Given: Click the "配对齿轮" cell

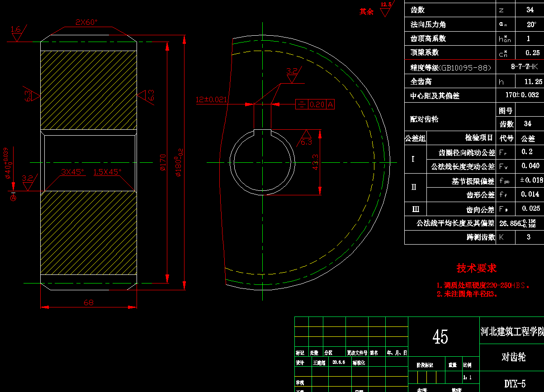Looking at the screenshot, I should click(x=424, y=119).
